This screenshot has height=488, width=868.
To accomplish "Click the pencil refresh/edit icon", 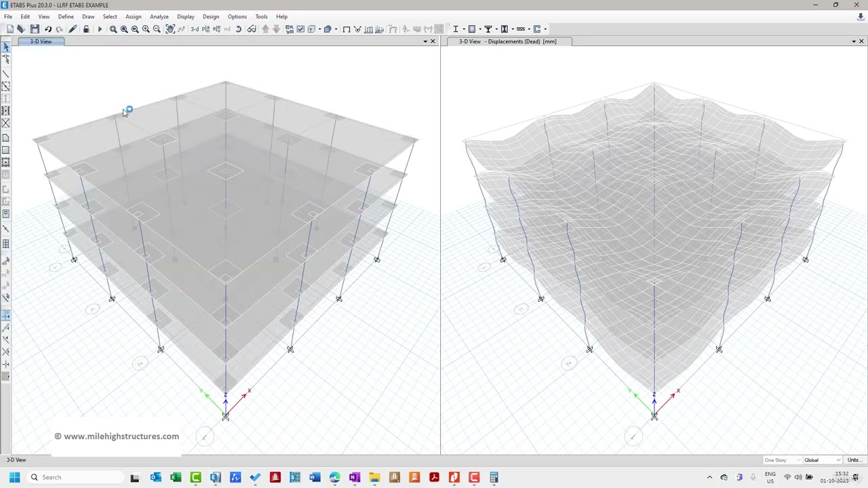I will [73, 29].
